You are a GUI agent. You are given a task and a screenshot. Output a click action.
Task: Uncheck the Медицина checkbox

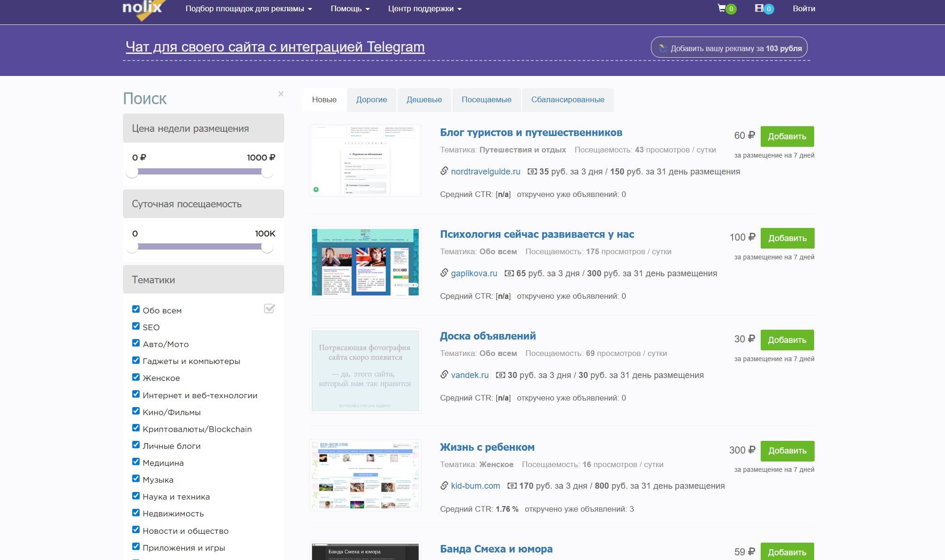136,462
